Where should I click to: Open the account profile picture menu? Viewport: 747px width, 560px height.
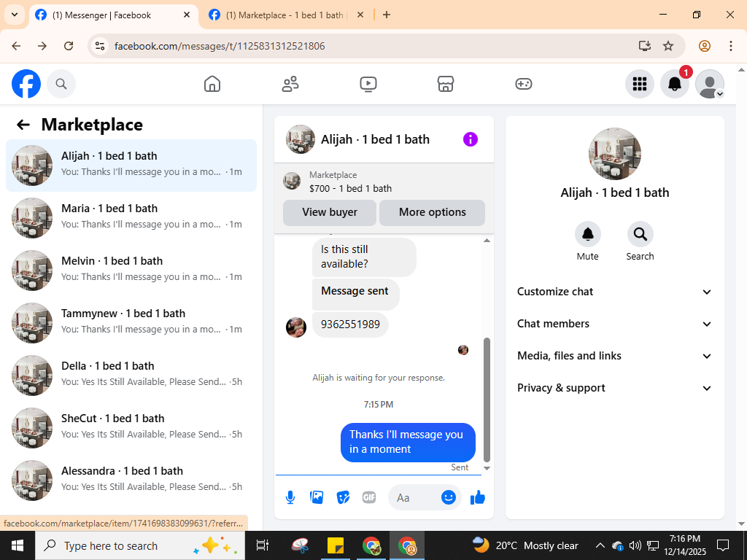710,84
